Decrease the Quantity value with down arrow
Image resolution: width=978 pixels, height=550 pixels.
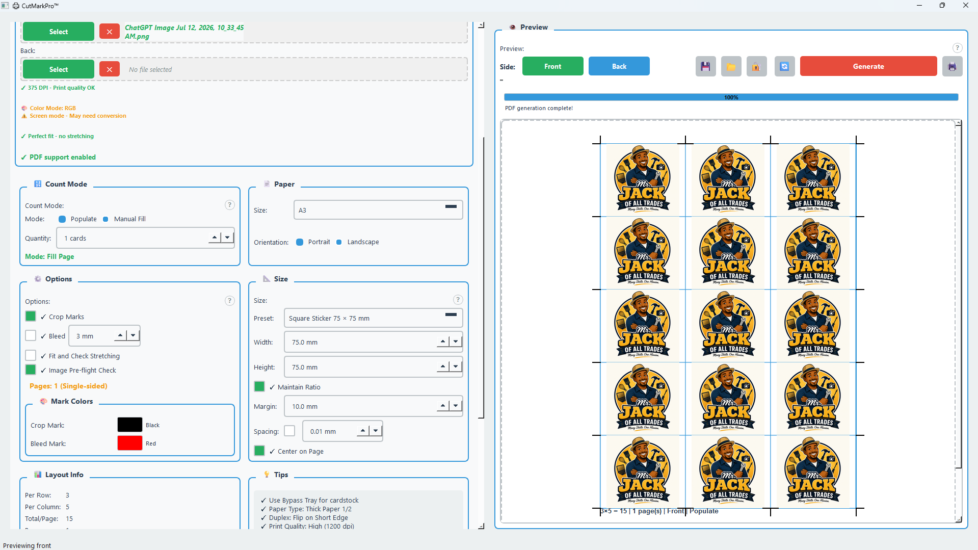(227, 238)
